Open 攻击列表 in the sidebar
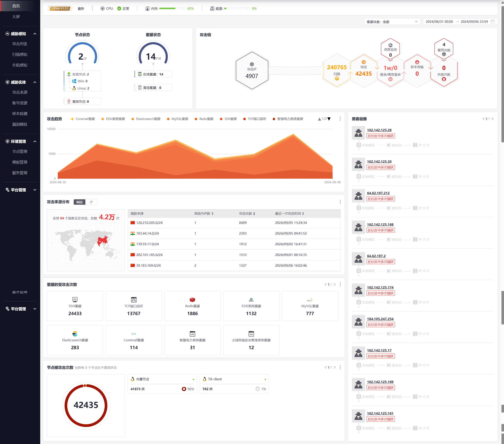 [x=20, y=44]
